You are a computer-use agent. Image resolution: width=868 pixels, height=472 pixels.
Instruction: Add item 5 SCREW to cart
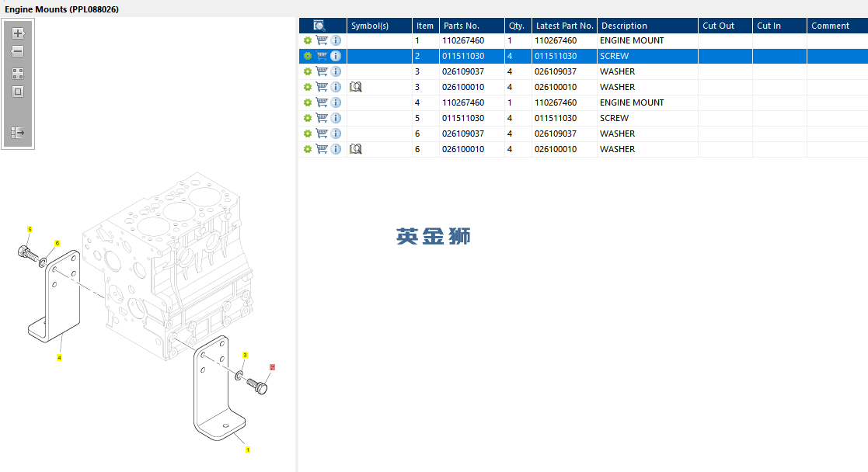(322, 118)
